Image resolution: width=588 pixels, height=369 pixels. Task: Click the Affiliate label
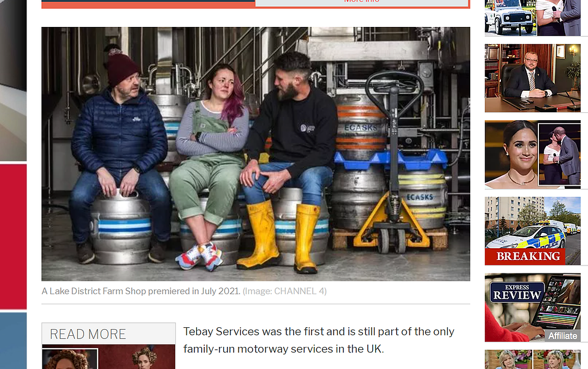tap(562, 336)
